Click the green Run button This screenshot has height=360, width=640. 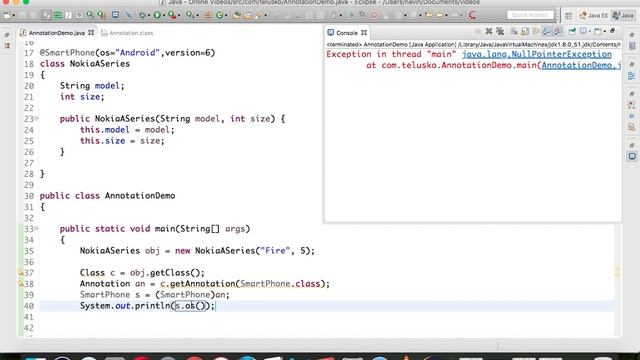pos(157,15)
